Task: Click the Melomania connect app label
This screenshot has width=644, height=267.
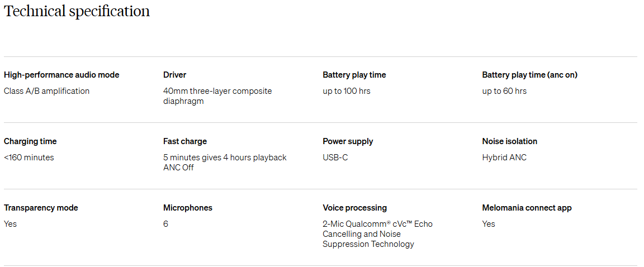Action: click(x=527, y=208)
